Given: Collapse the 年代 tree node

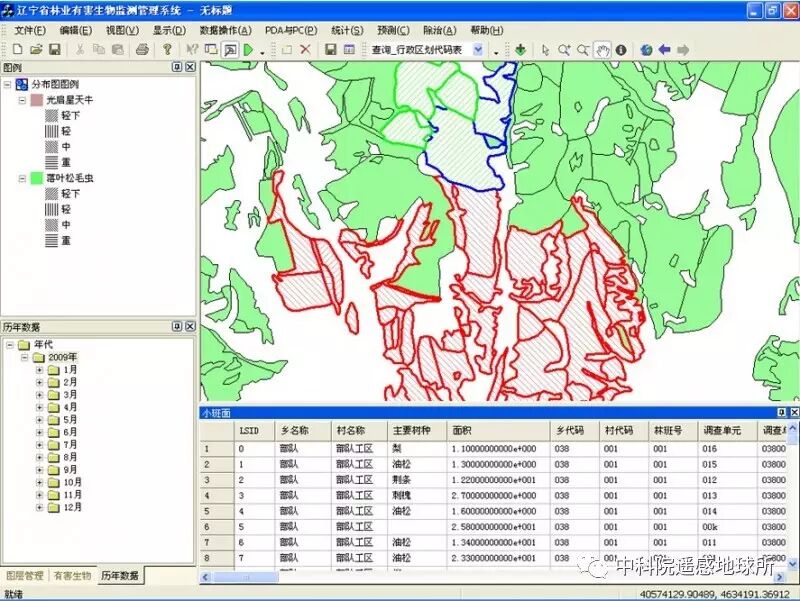Looking at the screenshot, I should pos(10,345).
